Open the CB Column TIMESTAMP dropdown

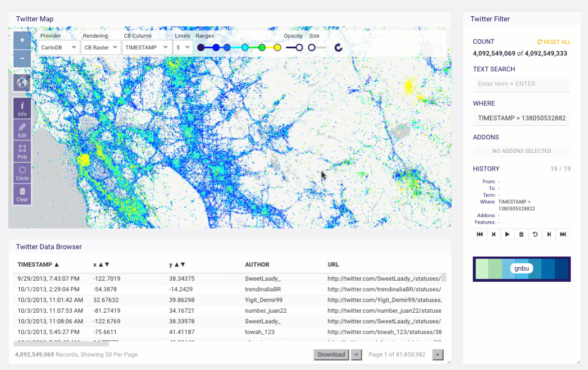click(x=147, y=48)
